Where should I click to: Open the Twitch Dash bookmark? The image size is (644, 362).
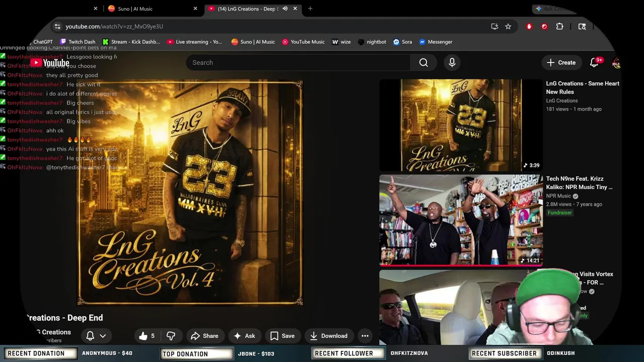click(x=77, y=42)
